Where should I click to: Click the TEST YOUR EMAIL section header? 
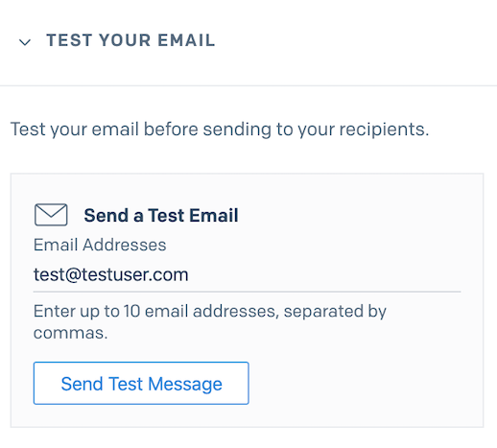coord(130,40)
